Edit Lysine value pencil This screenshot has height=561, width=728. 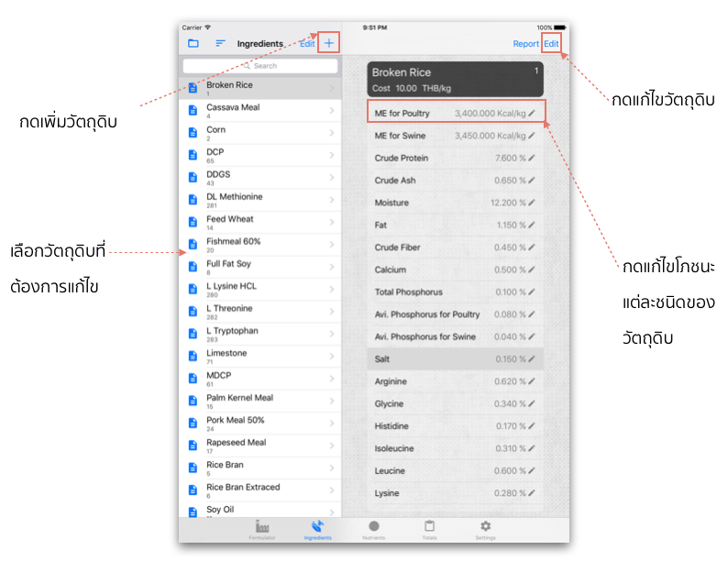532,492
